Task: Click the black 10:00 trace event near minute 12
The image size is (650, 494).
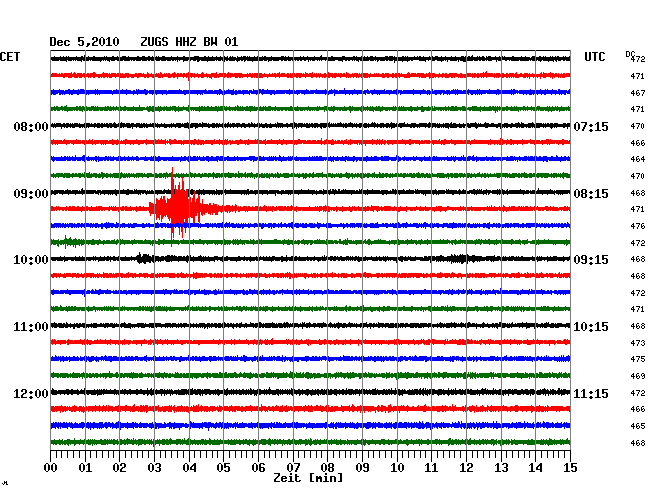Action: click(460, 259)
